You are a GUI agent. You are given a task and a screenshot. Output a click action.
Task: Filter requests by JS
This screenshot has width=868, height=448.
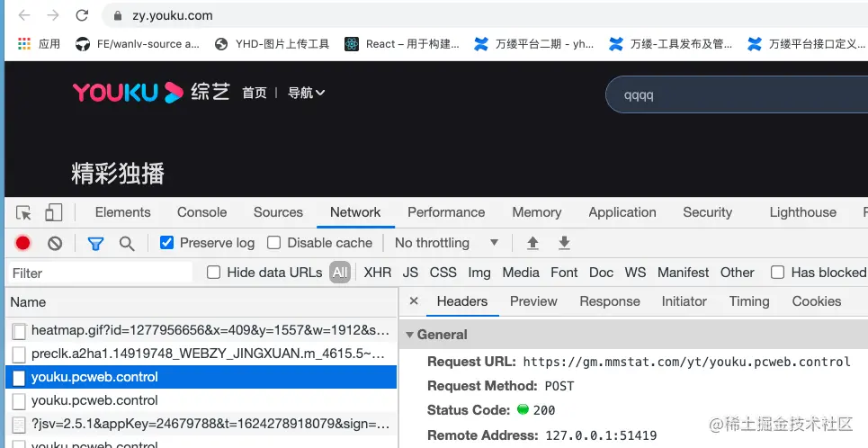pyautogui.click(x=410, y=273)
